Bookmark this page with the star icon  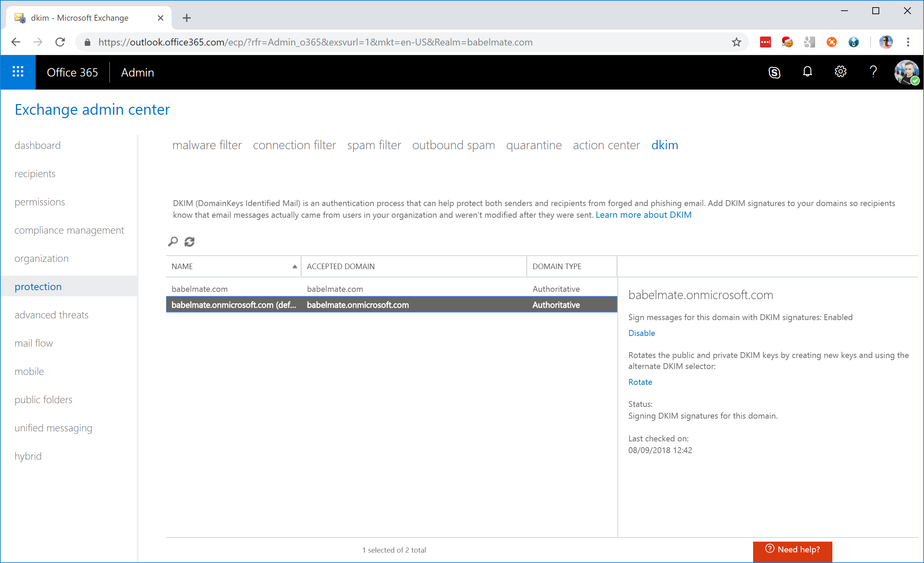pos(737,42)
